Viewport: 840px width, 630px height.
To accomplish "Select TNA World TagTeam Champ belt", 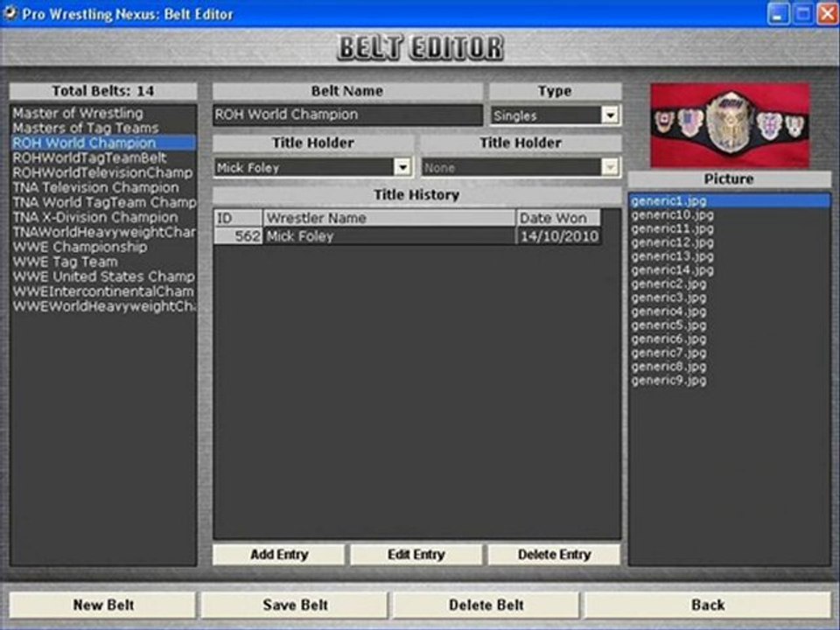I will coord(103,202).
